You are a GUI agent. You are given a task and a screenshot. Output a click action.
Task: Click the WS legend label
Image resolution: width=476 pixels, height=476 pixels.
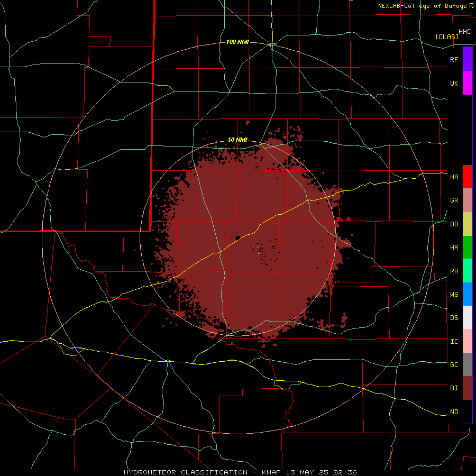pyautogui.click(x=454, y=295)
